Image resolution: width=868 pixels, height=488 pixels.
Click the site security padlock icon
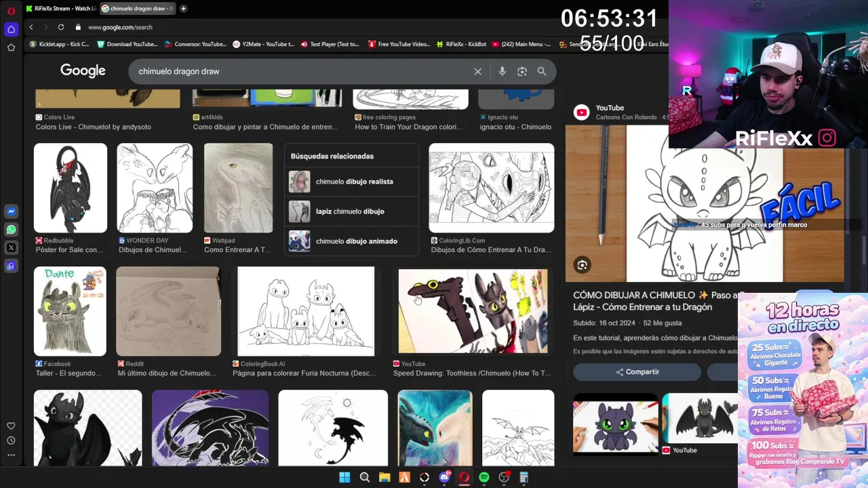click(78, 27)
